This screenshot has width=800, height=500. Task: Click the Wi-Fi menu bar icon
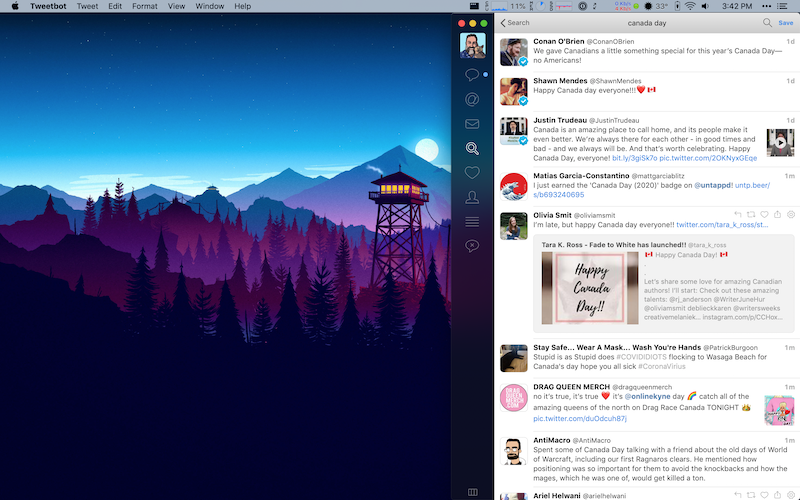pos(690,6)
